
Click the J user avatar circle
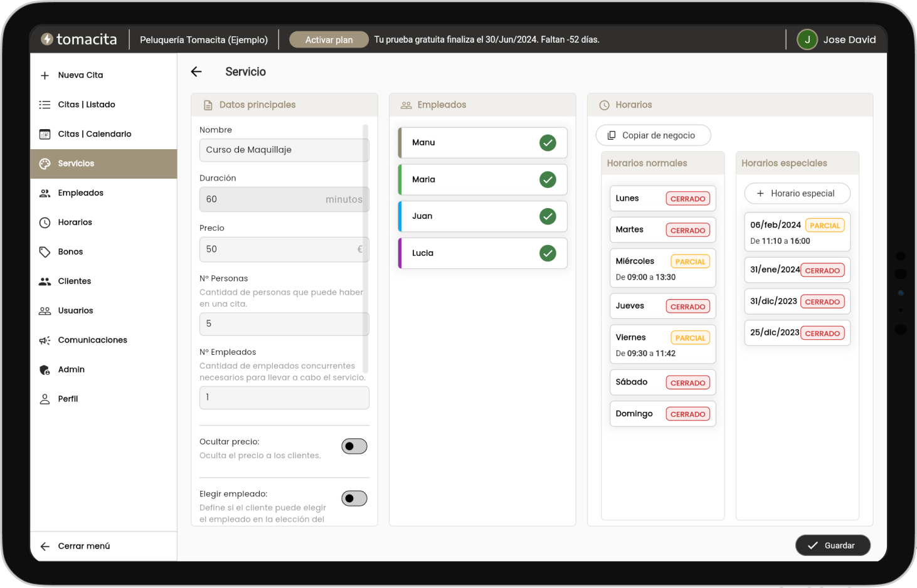click(807, 39)
